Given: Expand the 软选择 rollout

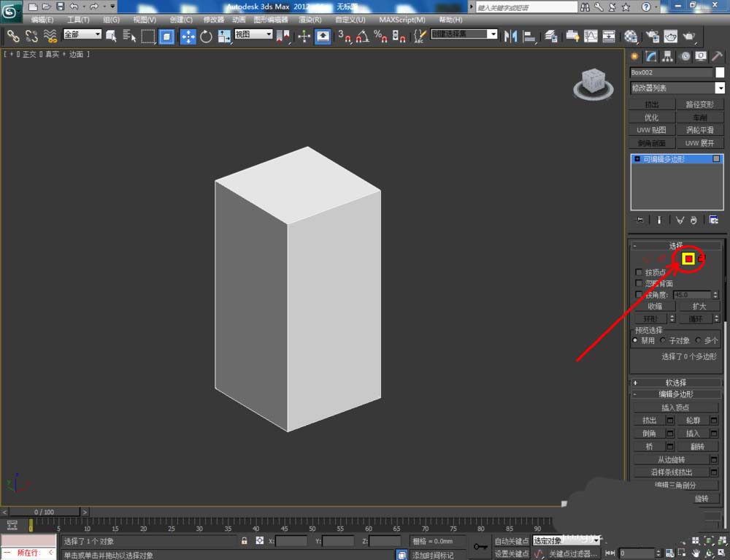Looking at the screenshot, I should click(676, 383).
